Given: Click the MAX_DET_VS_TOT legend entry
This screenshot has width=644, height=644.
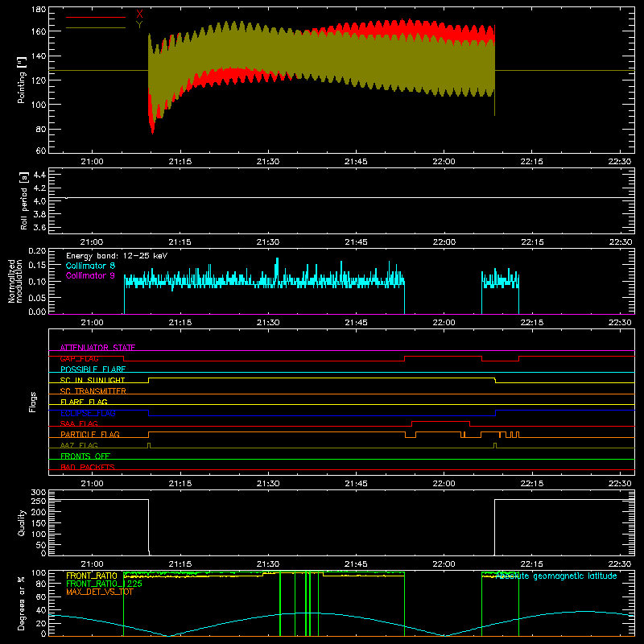Looking at the screenshot, I should (x=99, y=592).
